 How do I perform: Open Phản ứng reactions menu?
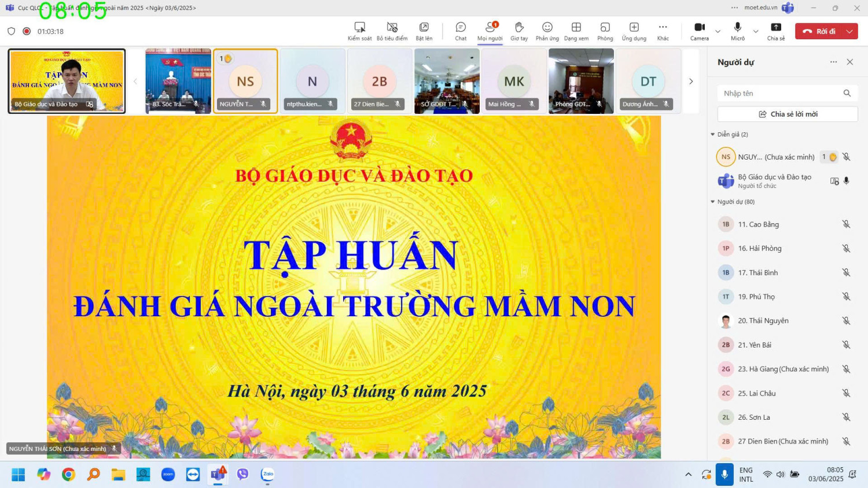(547, 31)
